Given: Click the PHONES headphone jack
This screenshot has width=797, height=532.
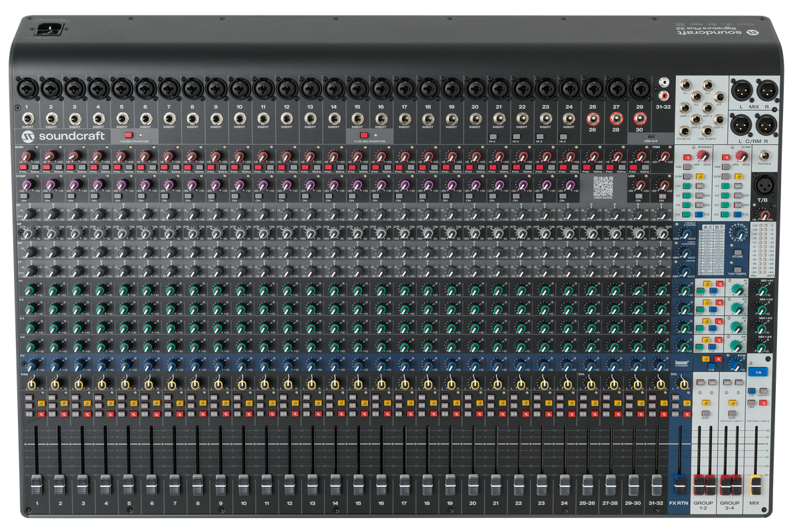Looking at the screenshot, I should (x=764, y=155).
